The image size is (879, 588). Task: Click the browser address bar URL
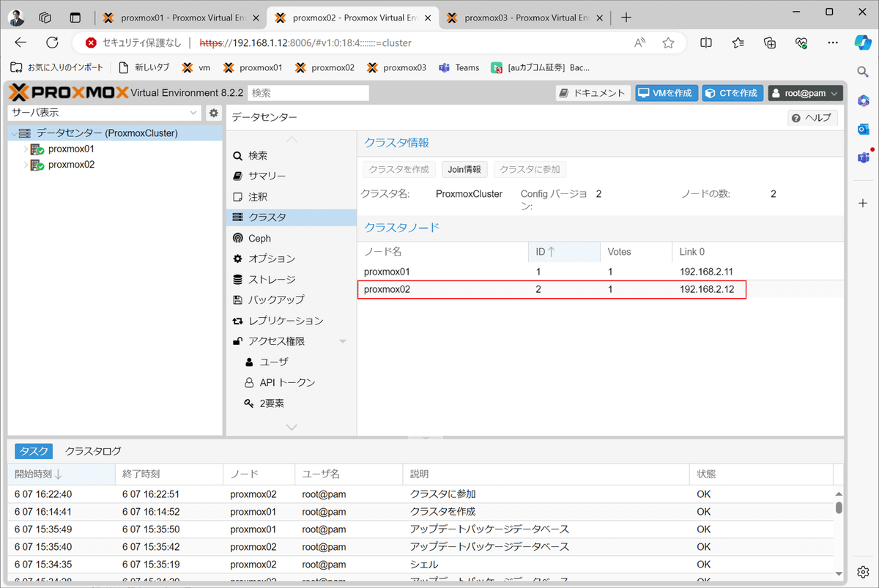[x=305, y=43]
